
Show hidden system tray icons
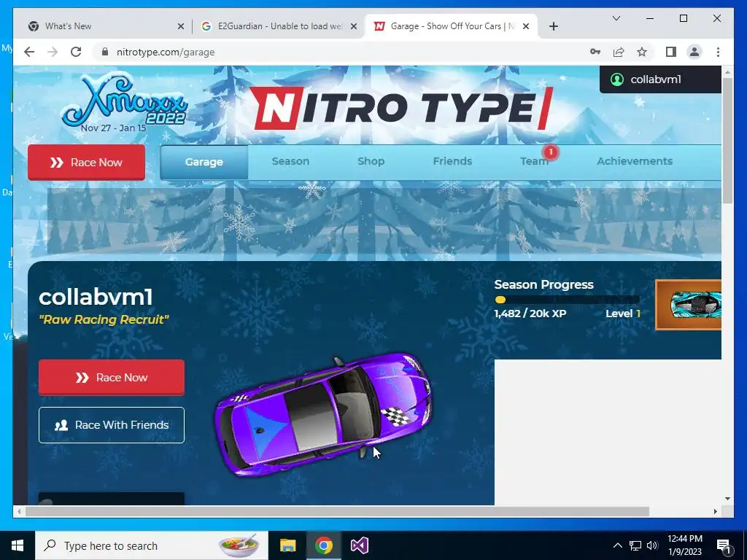(x=617, y=545)
